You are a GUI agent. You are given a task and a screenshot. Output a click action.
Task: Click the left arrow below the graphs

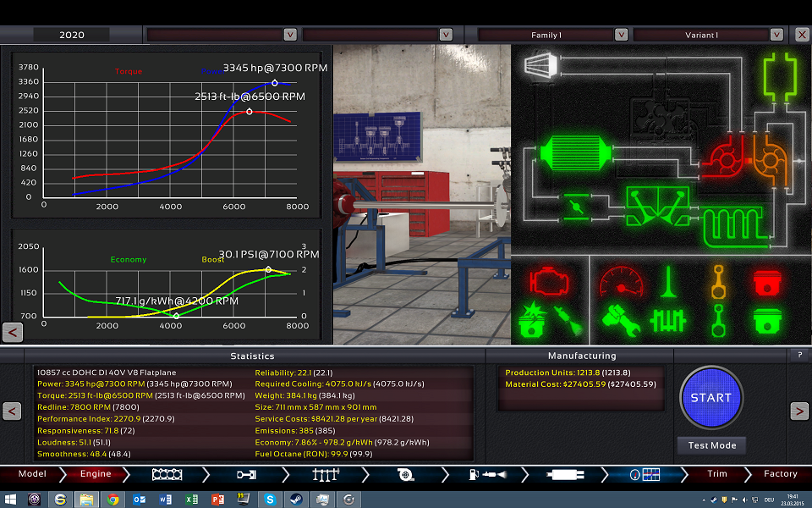pos(13,332)
